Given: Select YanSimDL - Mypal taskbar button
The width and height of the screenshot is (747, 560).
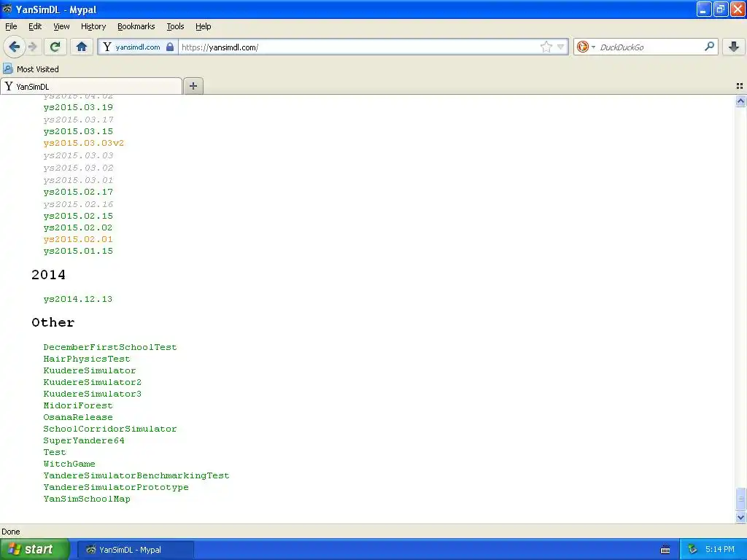Looking at the screenshot, I should (x=135, y=550).
